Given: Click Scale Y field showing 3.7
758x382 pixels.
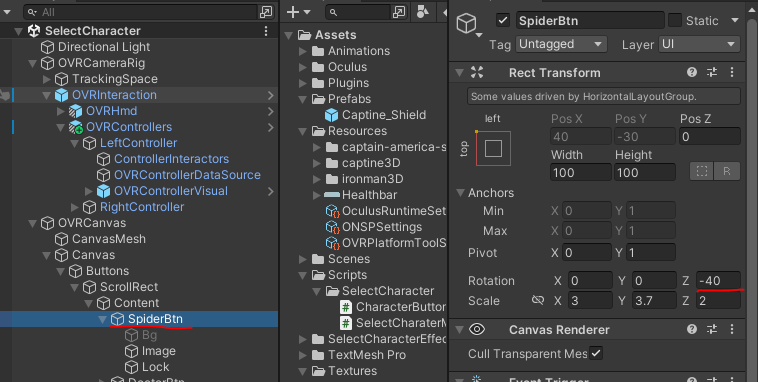Looking at the screenshot, I should [654, 300].
